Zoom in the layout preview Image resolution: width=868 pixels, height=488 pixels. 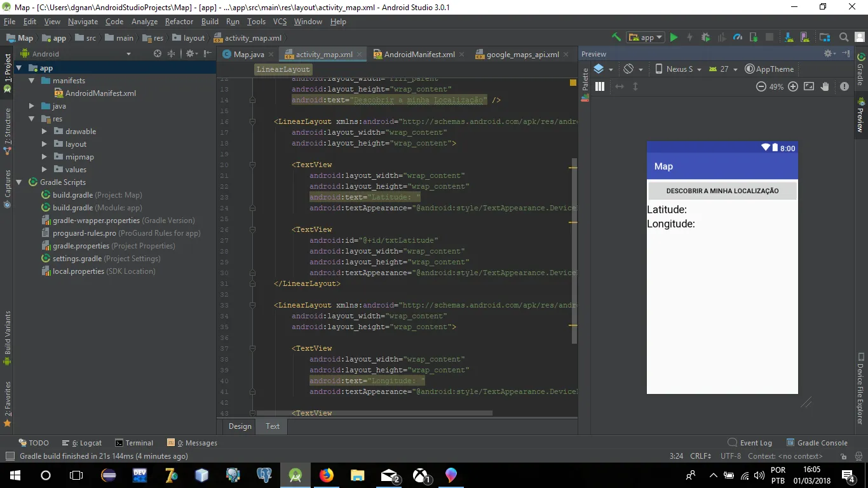[x=792, y=86]
